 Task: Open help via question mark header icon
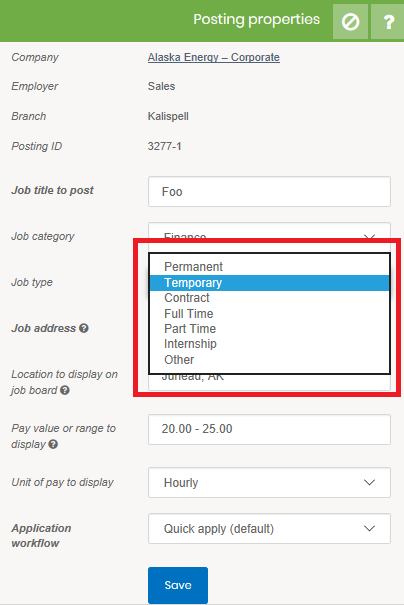click(x=387, y=22)
